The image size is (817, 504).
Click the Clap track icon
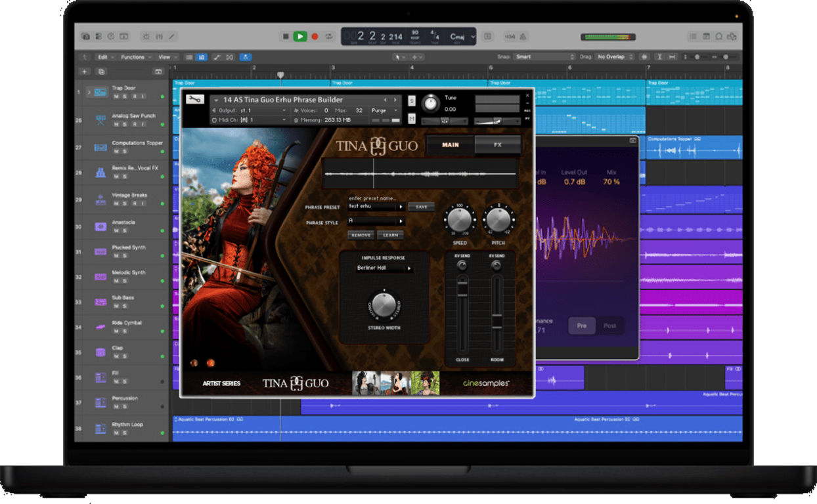coord(100,352)
